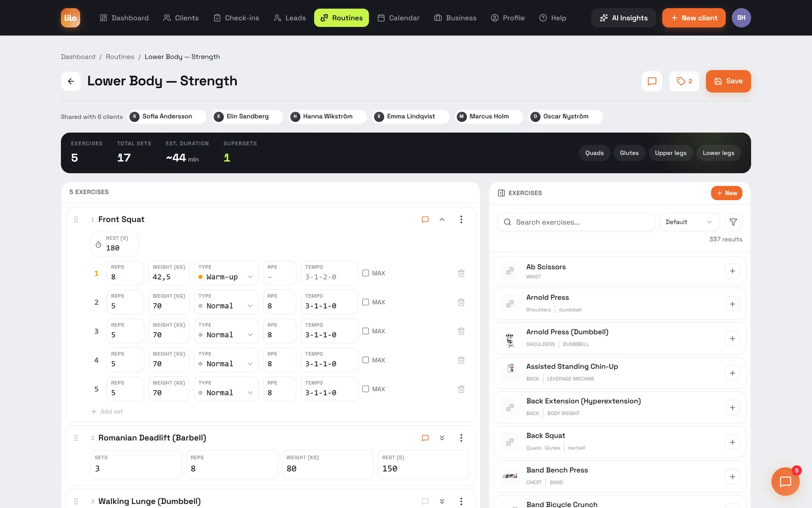Open the Warm-up type dropdown
This screenshot has width=812, height=508.
coord(226,273)
